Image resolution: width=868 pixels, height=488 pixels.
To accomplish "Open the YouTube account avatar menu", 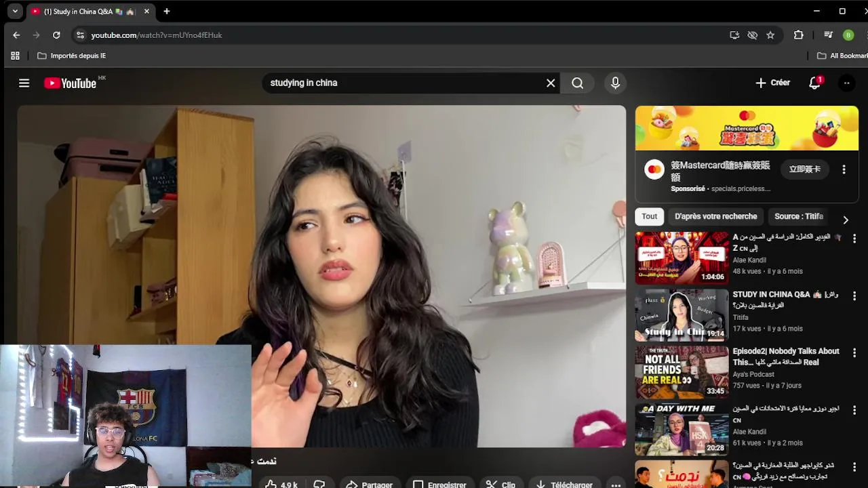I will pyautogui.click(x=846, y=83).
